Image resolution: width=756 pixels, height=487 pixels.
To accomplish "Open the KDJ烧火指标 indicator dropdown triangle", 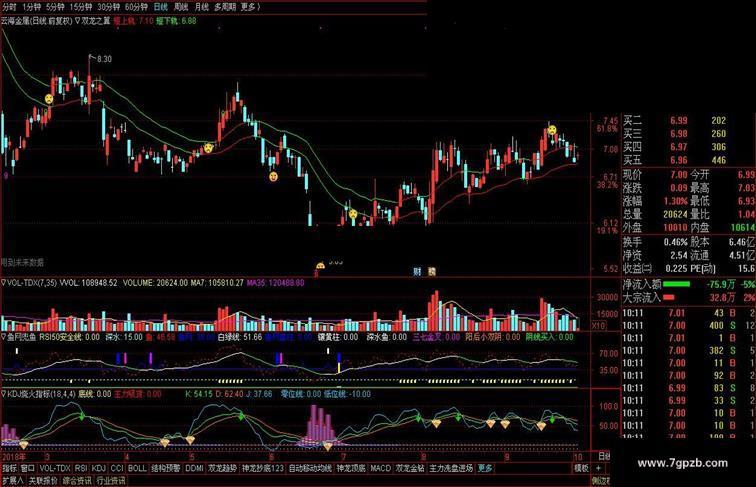I will pos(4,394).
